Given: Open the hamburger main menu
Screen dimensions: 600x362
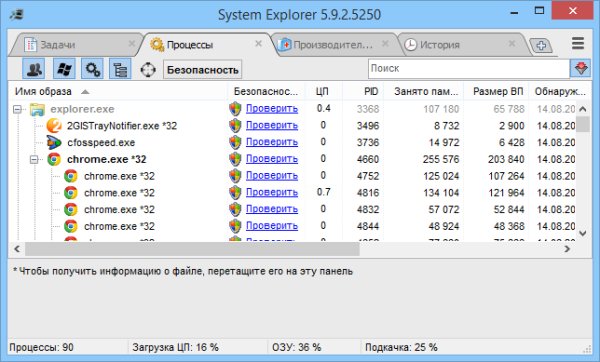Looking at the screenshot, I should point(578,44).
